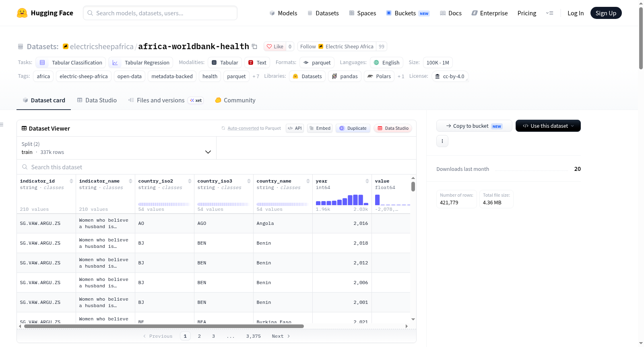Open the Files and versions tab
The image size is (644, 347).
pos(166,100)
